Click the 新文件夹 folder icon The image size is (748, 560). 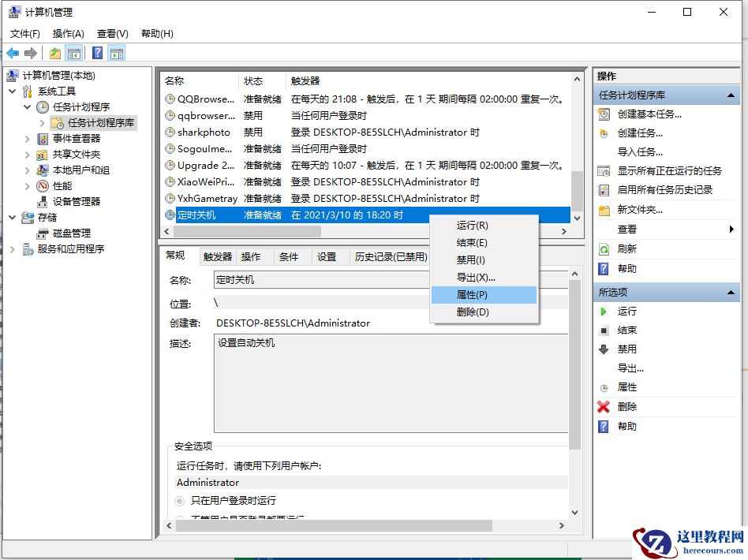point(603,208)
